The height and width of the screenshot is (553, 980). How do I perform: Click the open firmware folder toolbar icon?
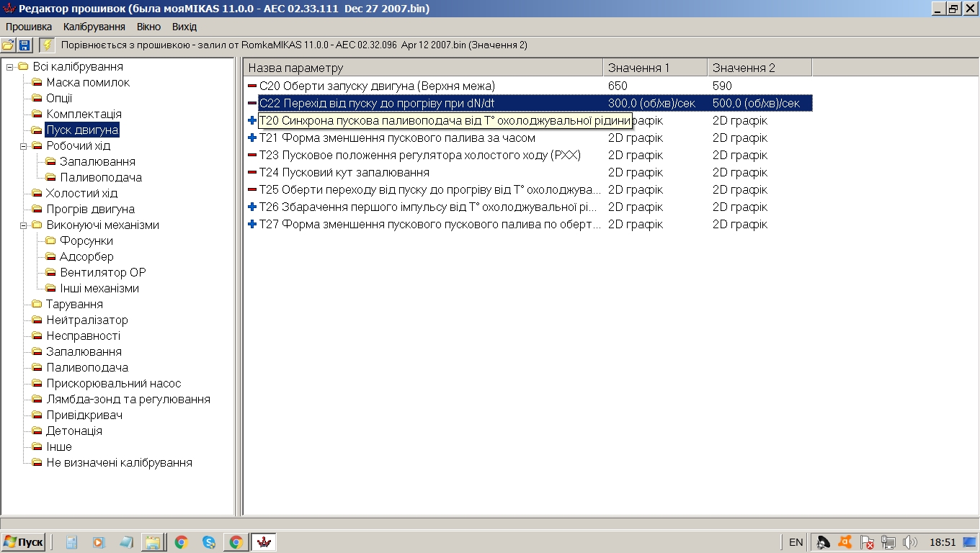tap(9, 45)
